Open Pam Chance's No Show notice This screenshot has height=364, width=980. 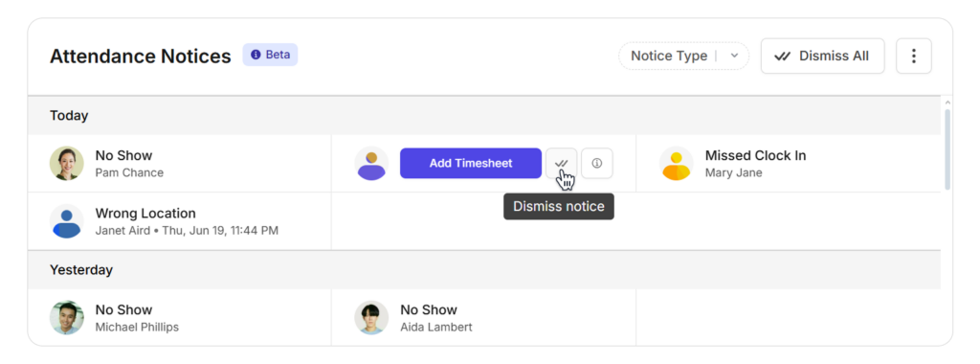[179, 163]
